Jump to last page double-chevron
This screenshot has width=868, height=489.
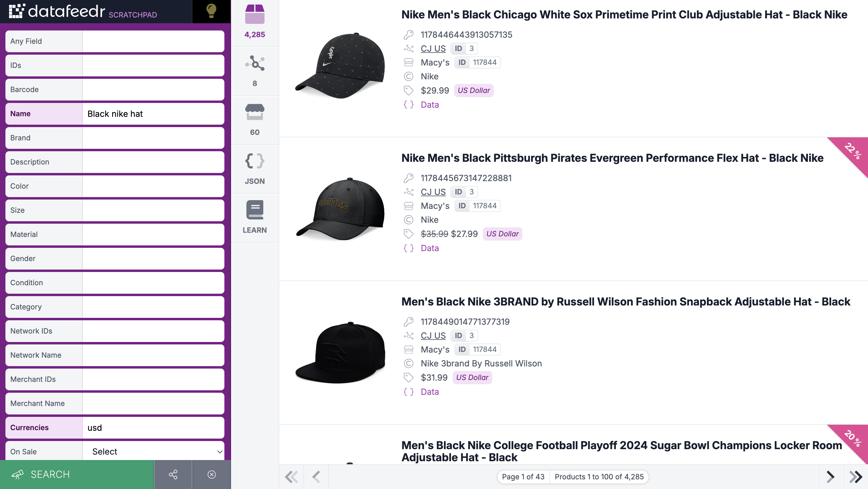pos(856,477)
